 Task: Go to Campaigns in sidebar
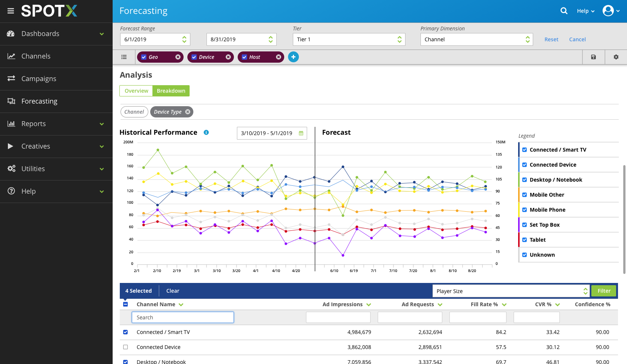(39, 79)
